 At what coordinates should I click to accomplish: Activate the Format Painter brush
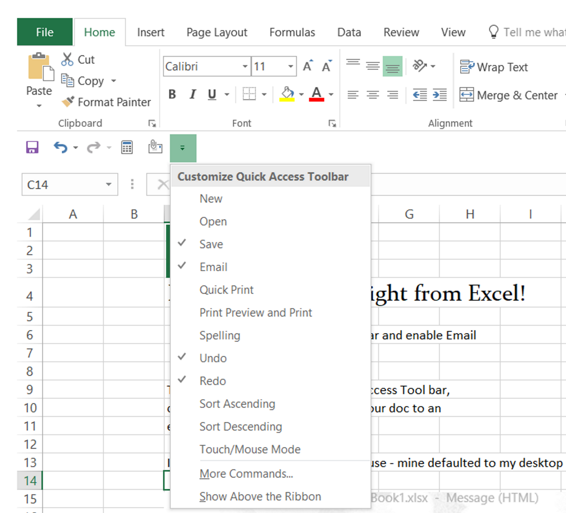(x=68, y=102)
